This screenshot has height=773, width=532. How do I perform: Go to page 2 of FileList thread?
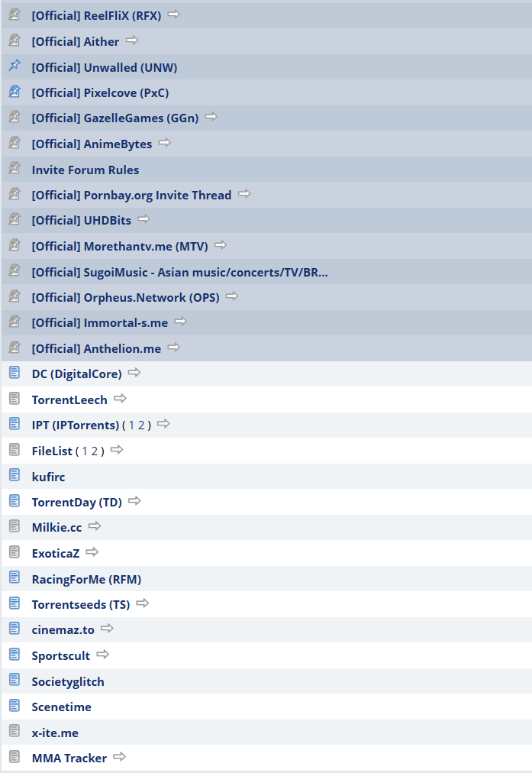tap(95, 451)
